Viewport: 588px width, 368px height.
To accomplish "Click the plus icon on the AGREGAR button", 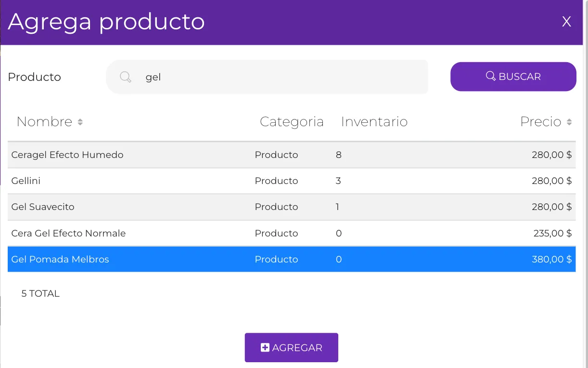I will coord(265,347).
